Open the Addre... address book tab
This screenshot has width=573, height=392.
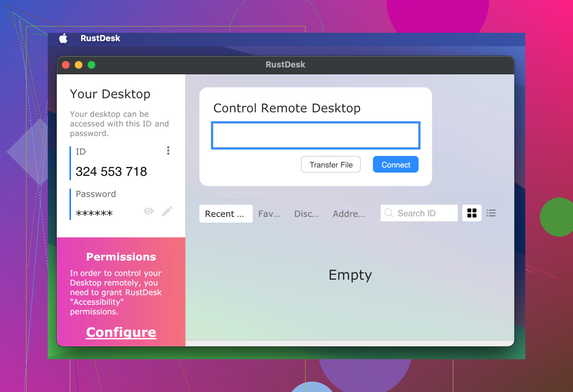coord(348,214)
